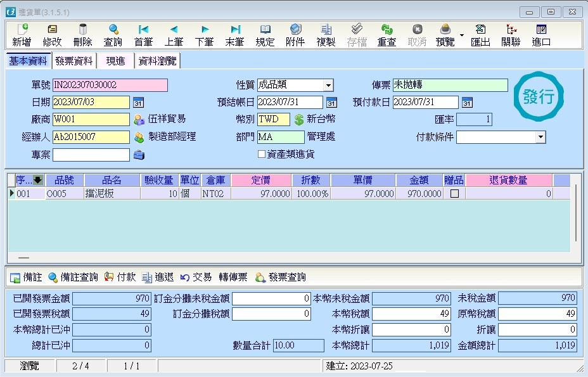Click the 預覽 (preview) toolbar icon

click(x=445, y=35)
